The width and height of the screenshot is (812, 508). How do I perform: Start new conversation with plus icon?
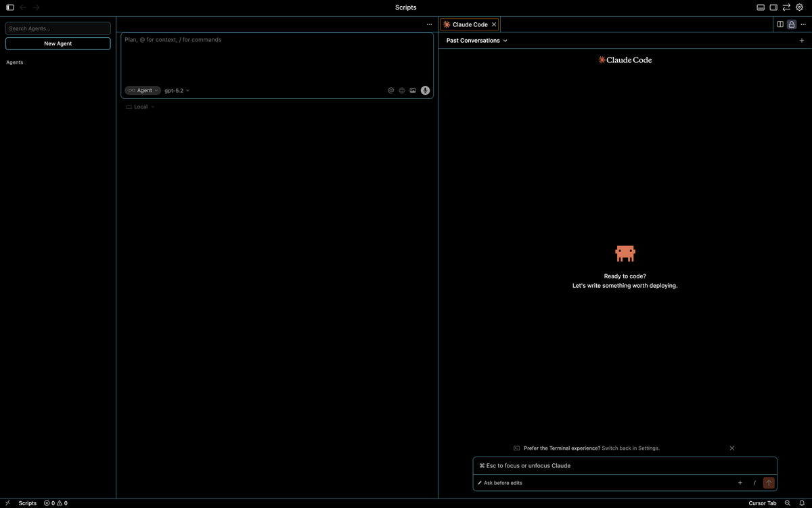(x=802, y=41)
